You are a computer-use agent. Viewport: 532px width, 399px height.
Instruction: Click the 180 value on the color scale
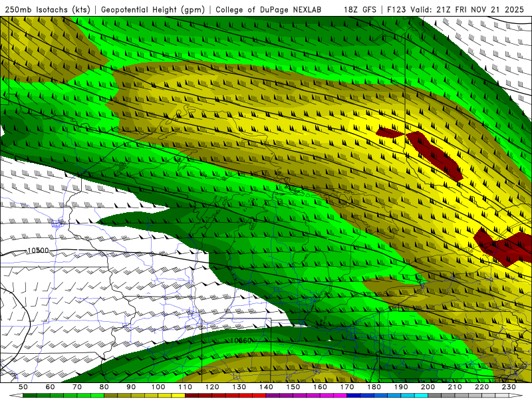(374, 387)
